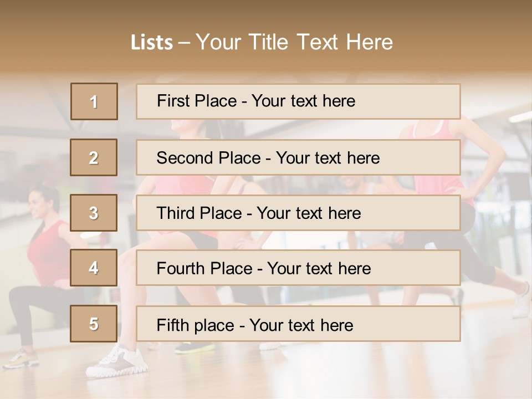Click the number 2 box
Screen dimensions: 532x399
94,157
